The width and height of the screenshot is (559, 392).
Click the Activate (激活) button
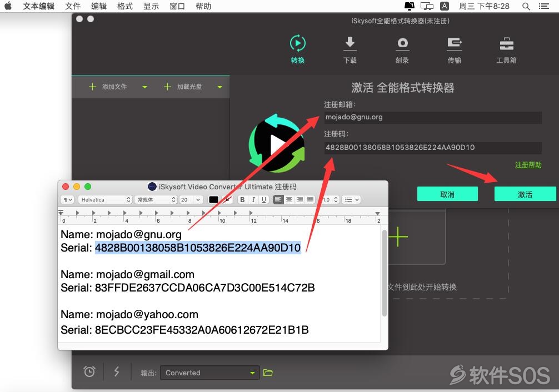(525, 194)
